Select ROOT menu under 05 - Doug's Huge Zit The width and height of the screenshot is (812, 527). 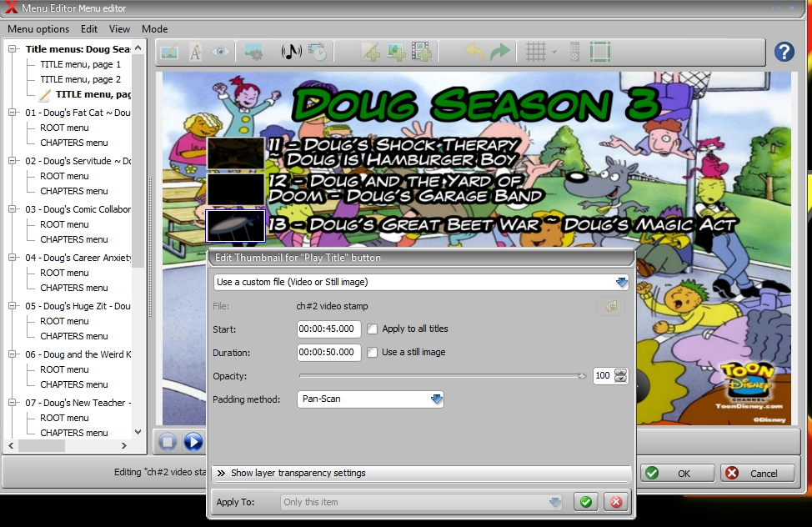(x=65, y=321)
